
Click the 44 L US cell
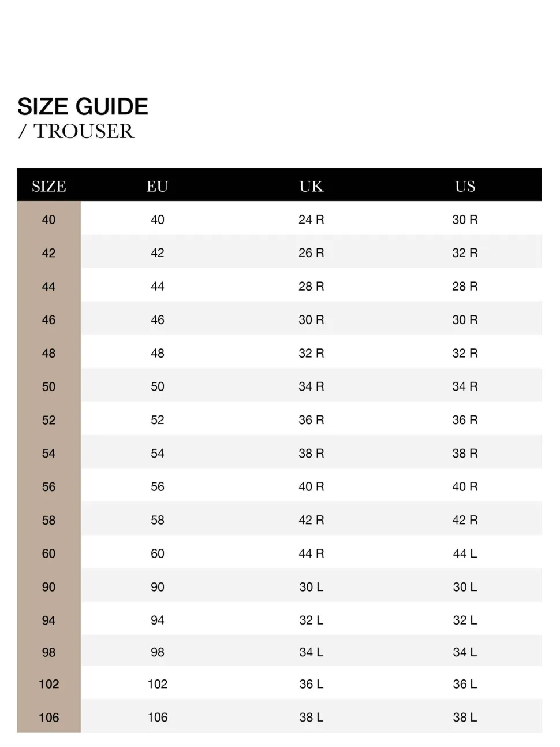465,553
